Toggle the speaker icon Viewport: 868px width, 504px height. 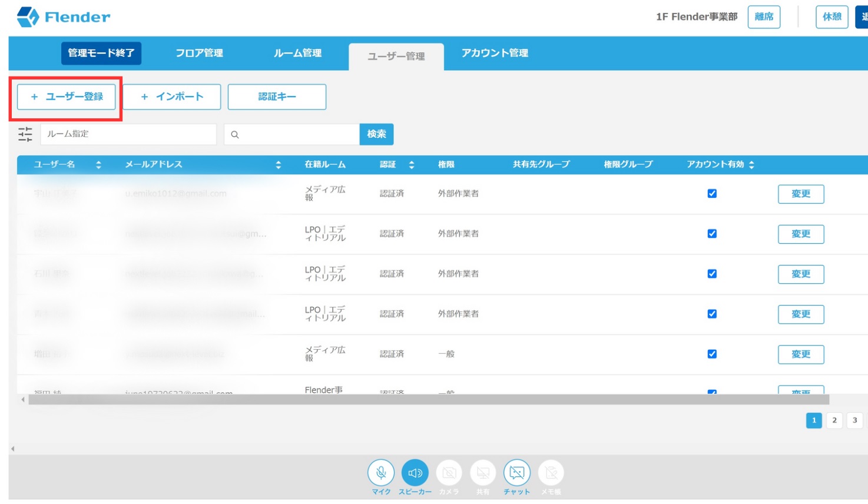[x=415, y=472]
